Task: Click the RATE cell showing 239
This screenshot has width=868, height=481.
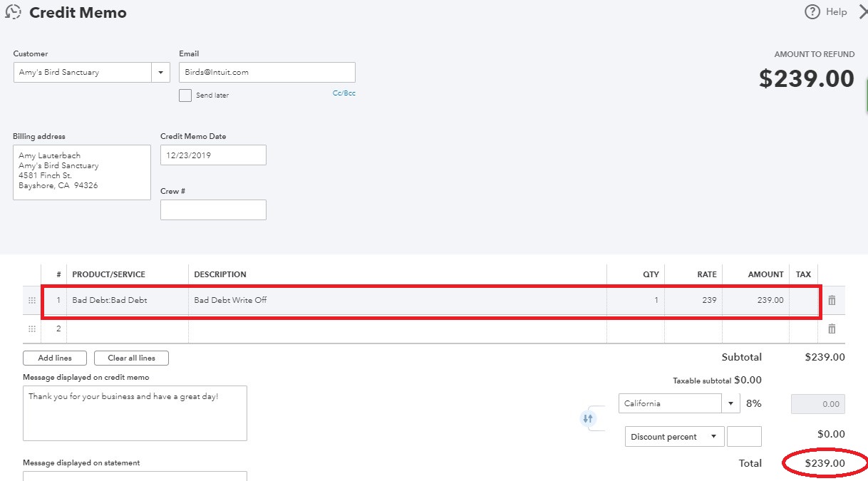Action: 693,301
